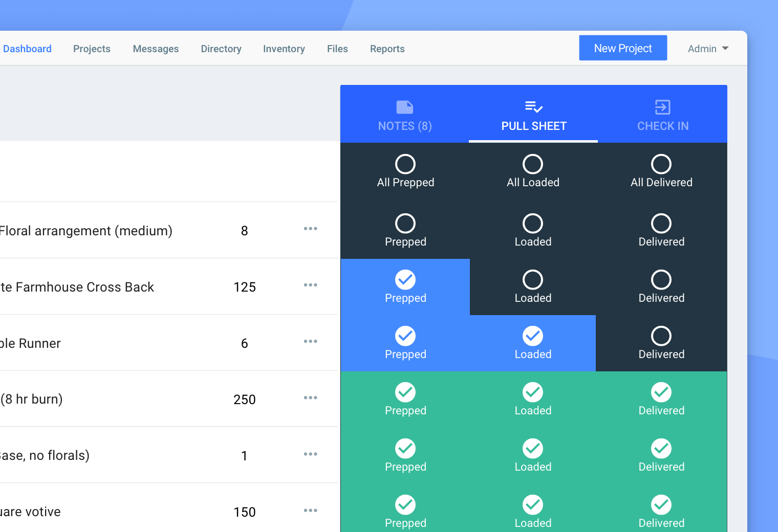The image size is (778, 532).
Task: Mark Table Runner as Delivered
Action: pos(661,335)
